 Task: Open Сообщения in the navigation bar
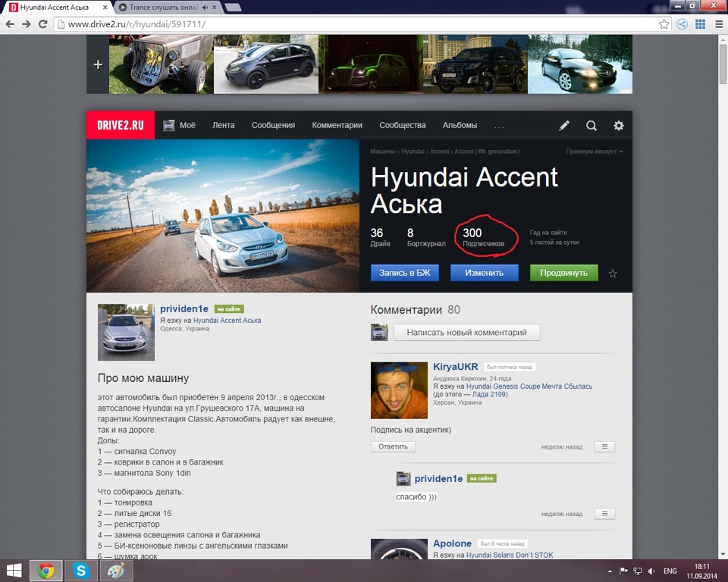point(274,125)
